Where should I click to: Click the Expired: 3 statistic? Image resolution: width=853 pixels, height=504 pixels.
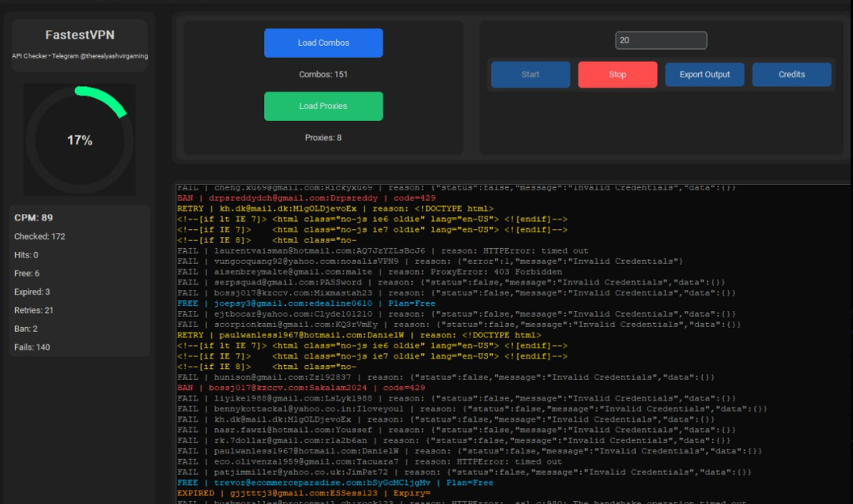coord(32,291)
